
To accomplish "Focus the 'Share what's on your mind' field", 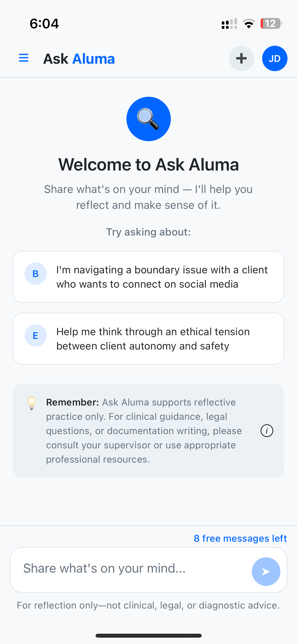I will point(132,568).
